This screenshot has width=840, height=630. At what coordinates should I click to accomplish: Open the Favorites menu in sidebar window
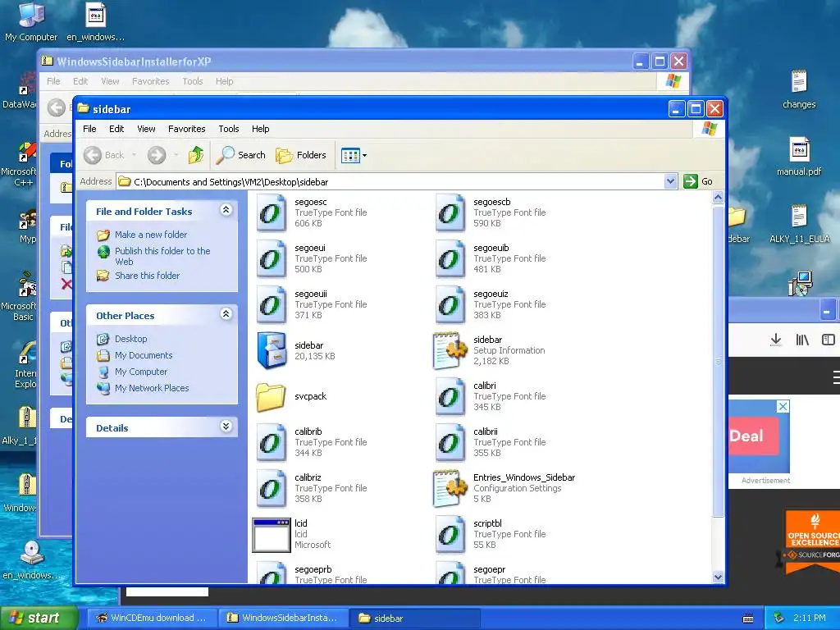[186, 129]
